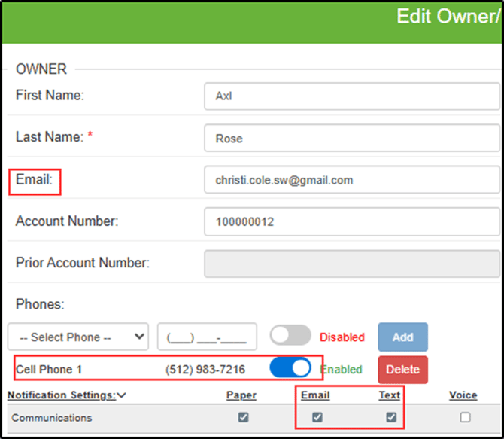The width and height of the screenshot is (504, 439).
Task: Uncheck Email checkbox for Communications
Action: 317,417
